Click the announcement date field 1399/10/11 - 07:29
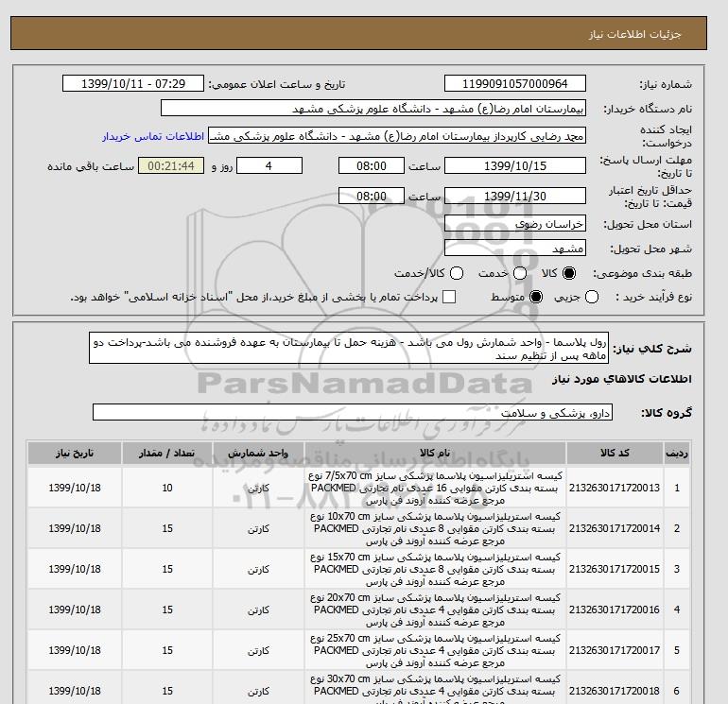The width and height of the screenshot is (728, 704). [133, 83]
